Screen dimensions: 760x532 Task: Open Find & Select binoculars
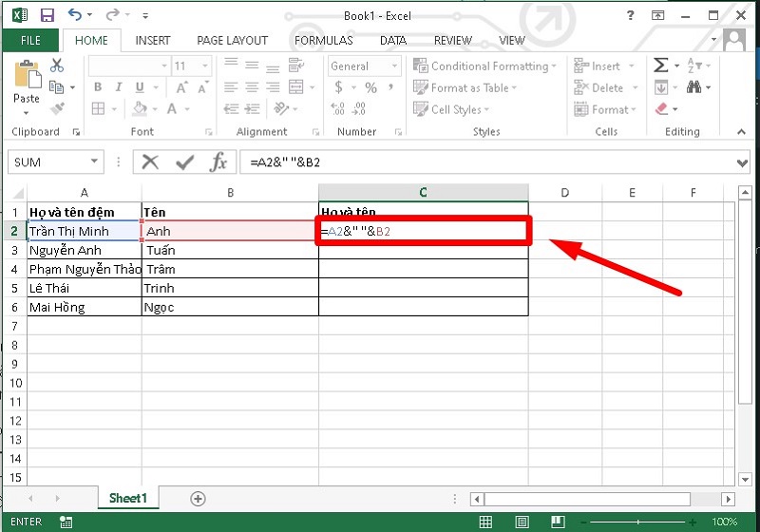pos(693,87)
